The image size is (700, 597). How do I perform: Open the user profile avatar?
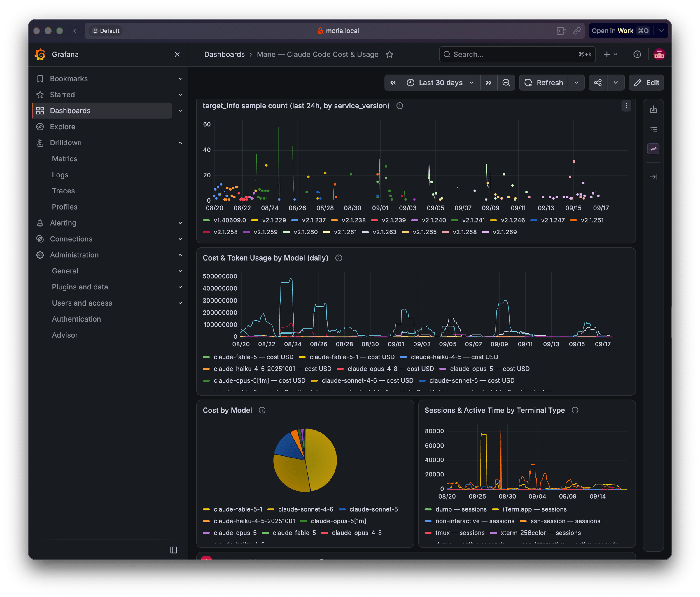(659, 55)
